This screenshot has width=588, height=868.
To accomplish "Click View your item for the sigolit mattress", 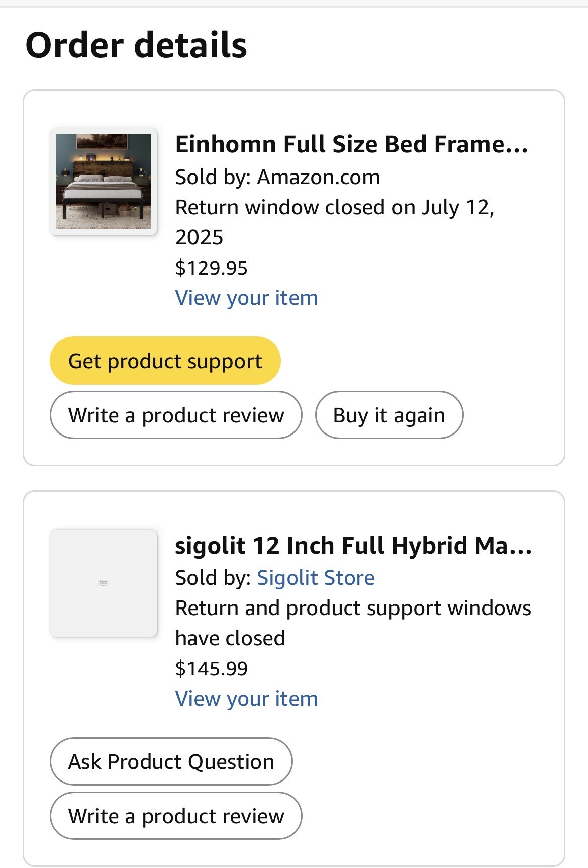I will (246, 699).
